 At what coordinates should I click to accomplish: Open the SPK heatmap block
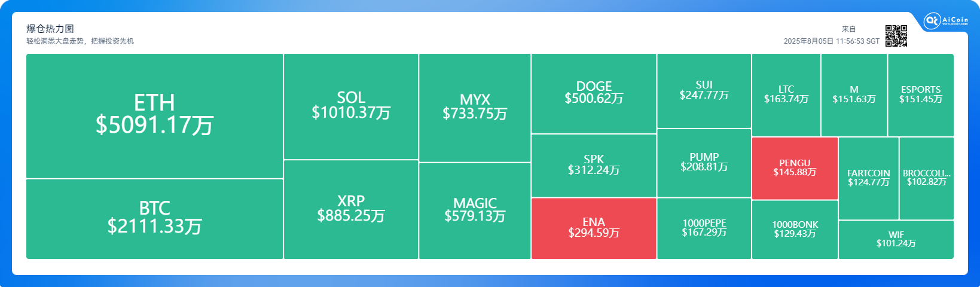tap(594, 165)
